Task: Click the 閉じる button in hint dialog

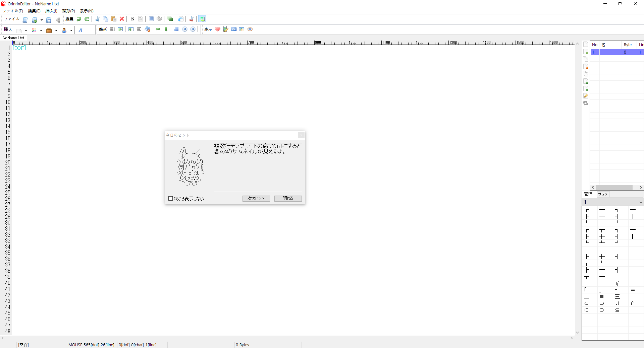Action: [288, 199]
